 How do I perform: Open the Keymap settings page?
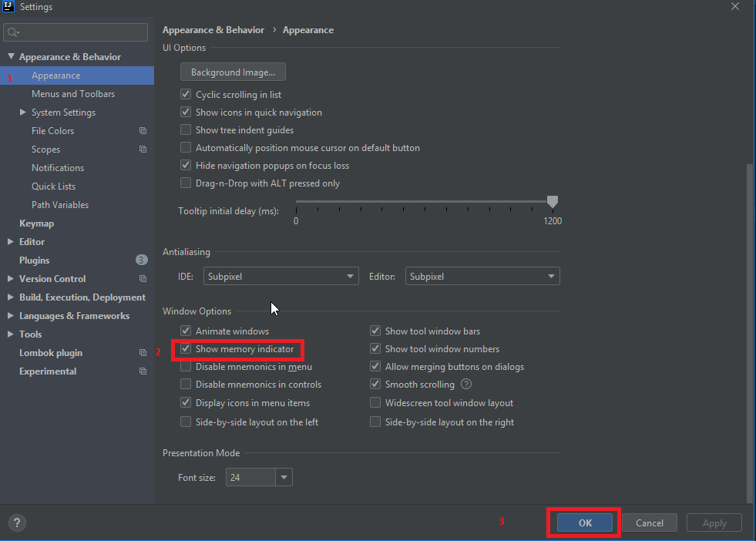point(36,223)
